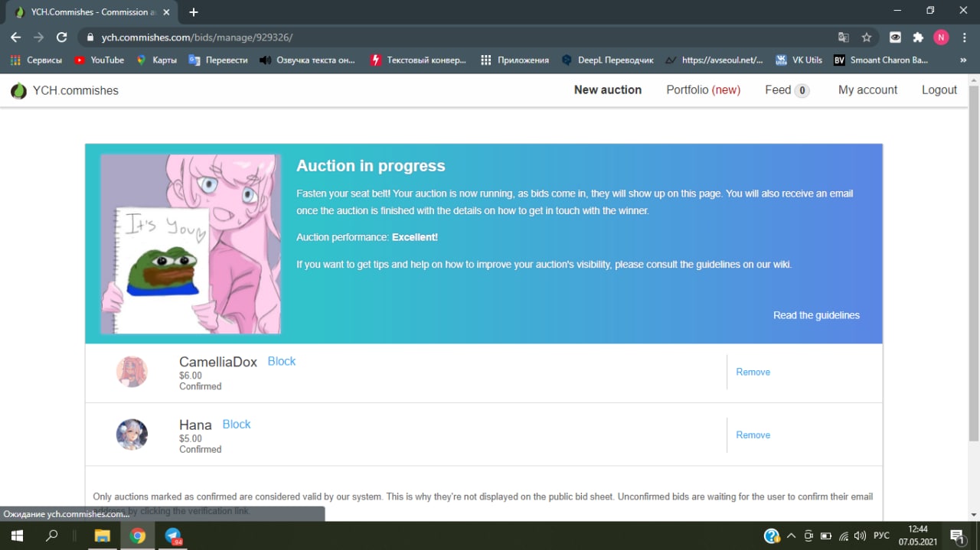Click the address bar URL field
This screenshot has height=550, width=980.
point(459,37)
